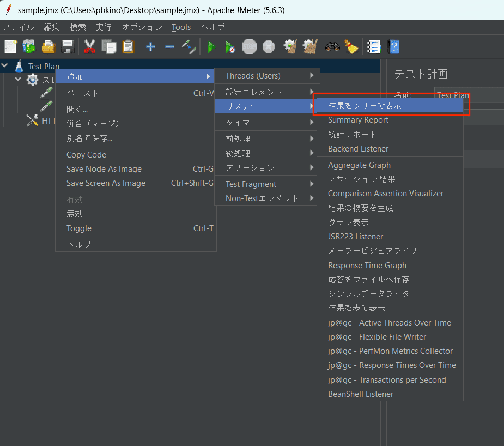Expand Threads (Users) submenu

[x=267, y=76]
